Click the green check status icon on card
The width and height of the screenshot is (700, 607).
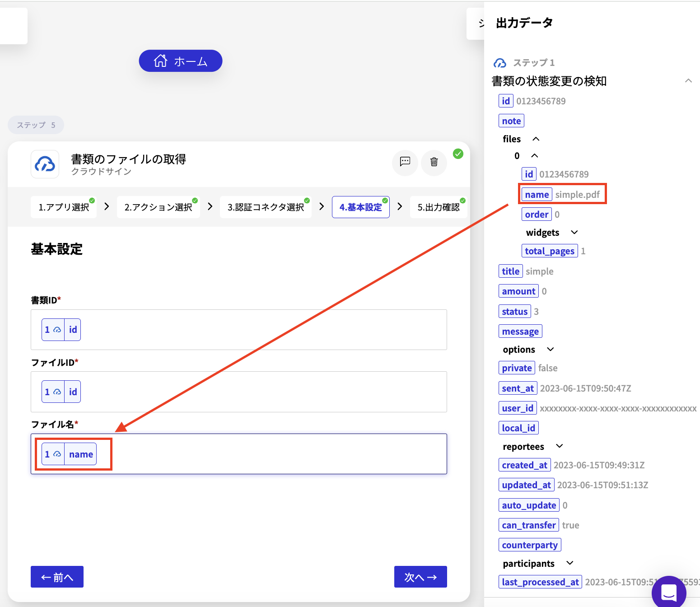pyautogui.click(x=458, y=154)
